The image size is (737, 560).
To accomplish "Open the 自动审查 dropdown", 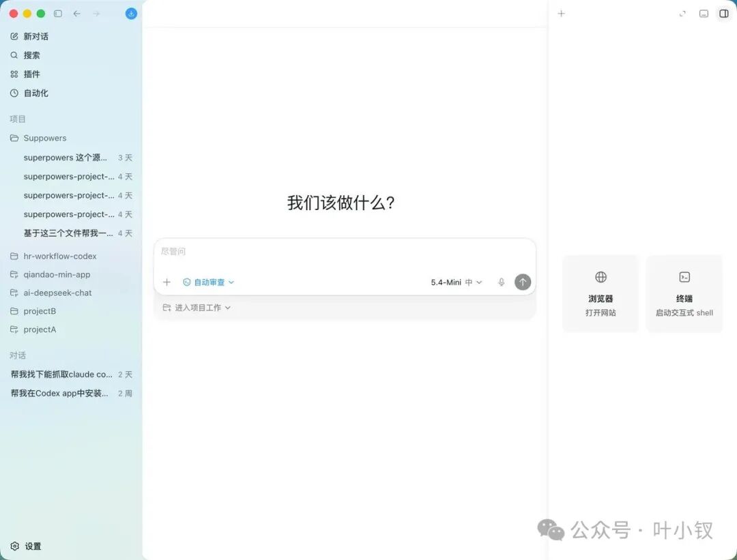I will [208, 282].
